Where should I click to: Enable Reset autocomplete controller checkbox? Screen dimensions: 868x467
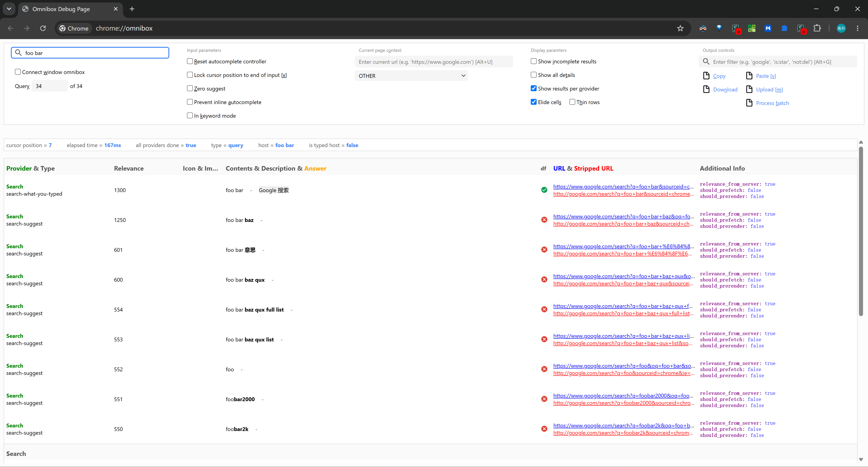click(x=190, y=61)
